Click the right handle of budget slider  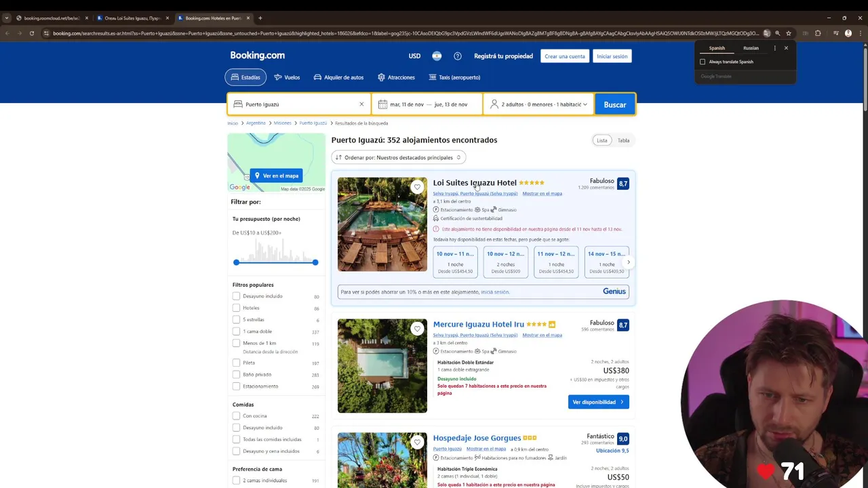click(x=315, y=262)
